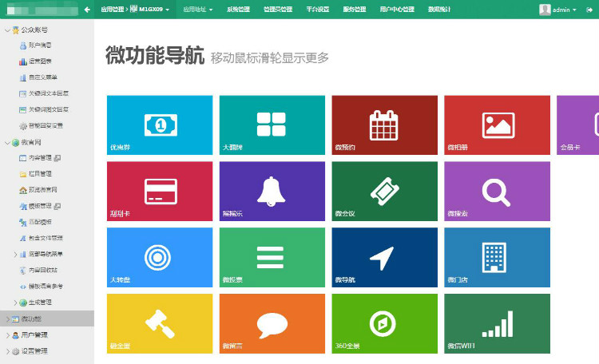This screenshot has height=364, width=599.
Task: Expand the 设置管理 sidebar section
Action: (8, 351)
